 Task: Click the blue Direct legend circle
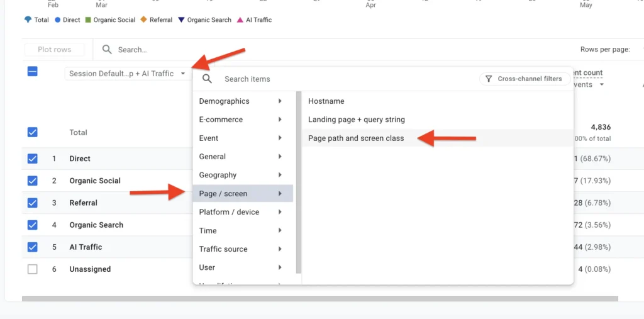point(58,20)
